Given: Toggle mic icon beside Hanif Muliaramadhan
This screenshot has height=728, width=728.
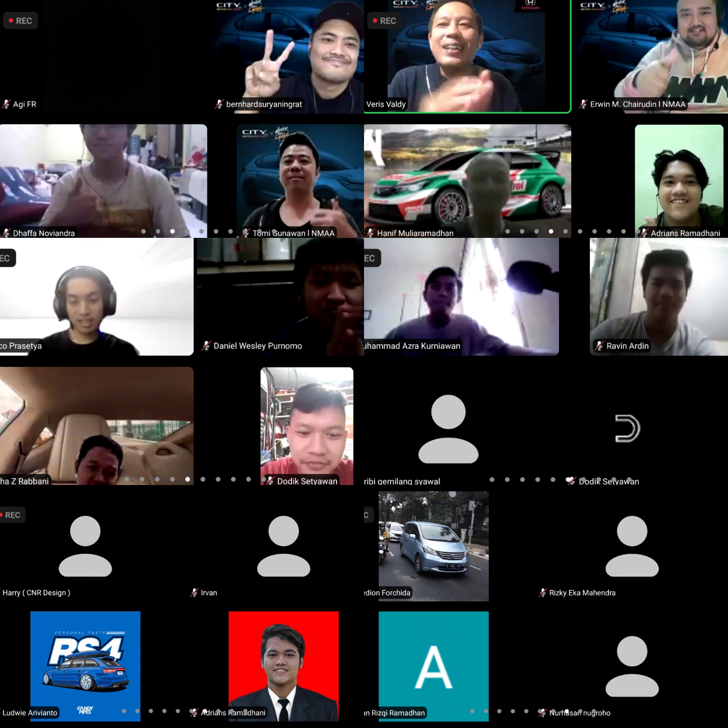Looking at the screenshot, I should click(x=371, y=233).
